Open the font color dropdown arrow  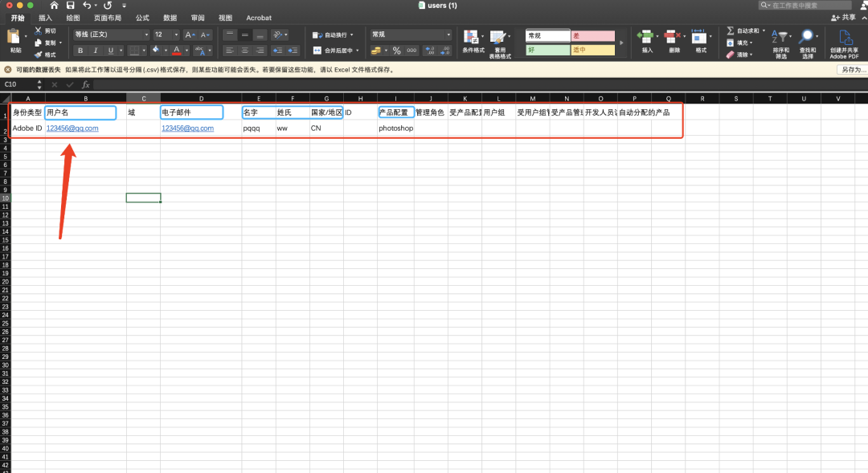click(x=187, y=51)
